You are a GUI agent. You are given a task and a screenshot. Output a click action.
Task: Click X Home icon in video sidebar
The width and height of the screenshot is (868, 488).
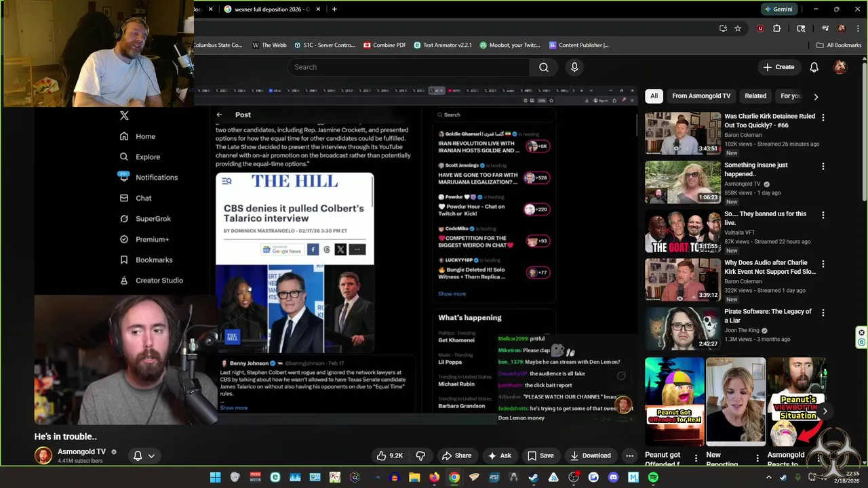pyautogui.click(x=123, y=136)
